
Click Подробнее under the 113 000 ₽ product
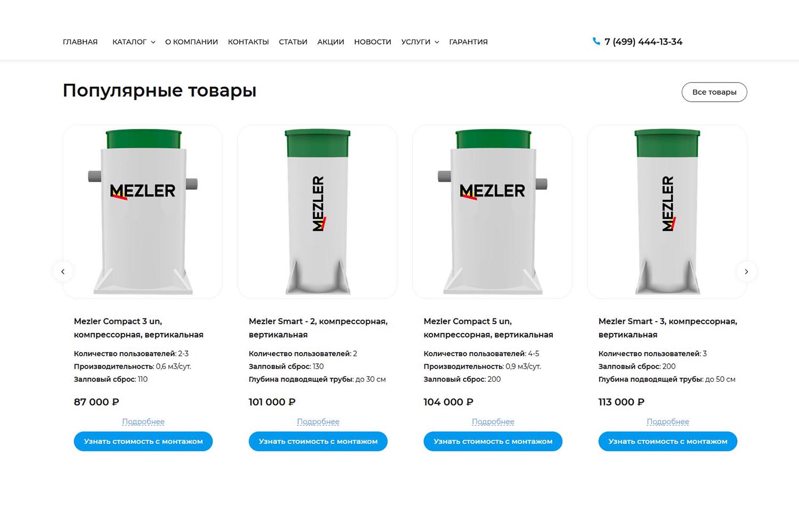pos(668,422)
